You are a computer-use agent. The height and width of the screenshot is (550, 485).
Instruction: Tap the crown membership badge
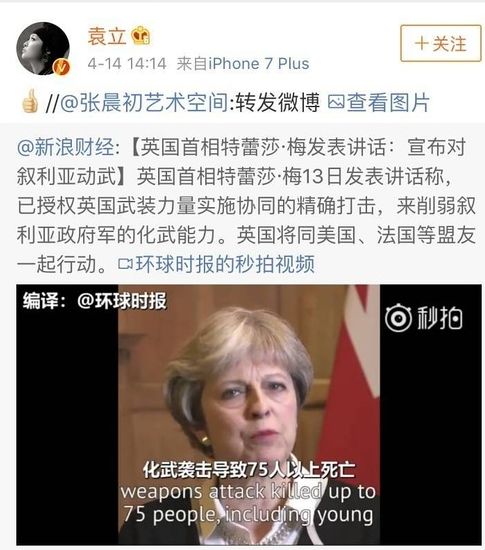point(140,35)
